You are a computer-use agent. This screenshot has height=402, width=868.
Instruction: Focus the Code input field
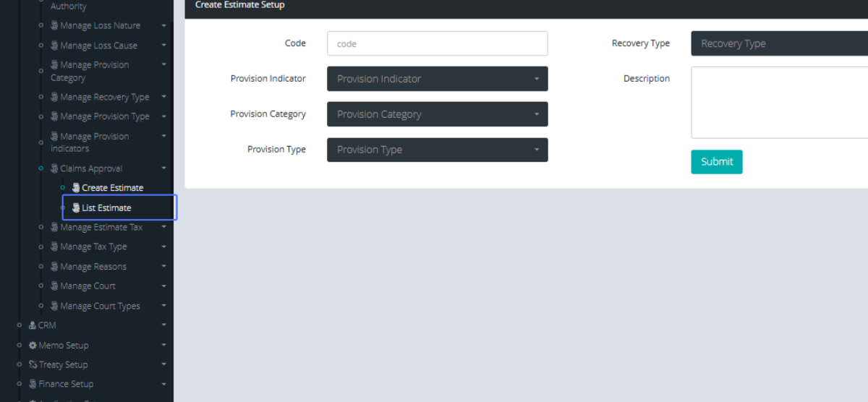pyautogui.click(x=437, y=43)
